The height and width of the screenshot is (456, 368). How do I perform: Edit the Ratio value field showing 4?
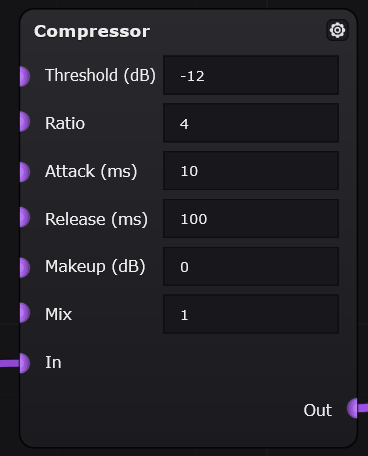251,123
